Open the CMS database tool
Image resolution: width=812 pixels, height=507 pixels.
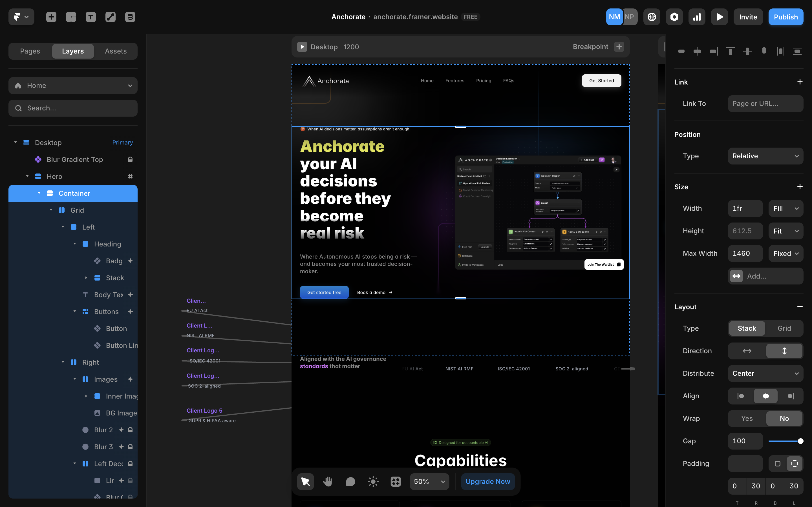(130, 17)
